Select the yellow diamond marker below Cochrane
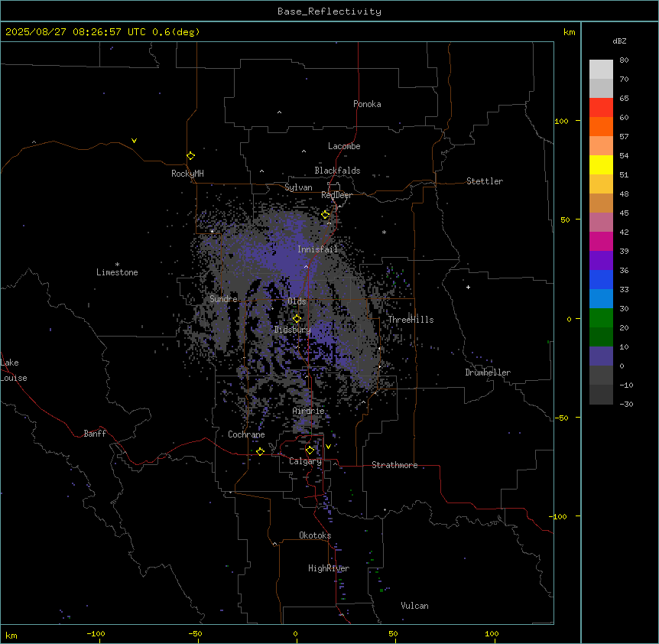 (260, 451)
